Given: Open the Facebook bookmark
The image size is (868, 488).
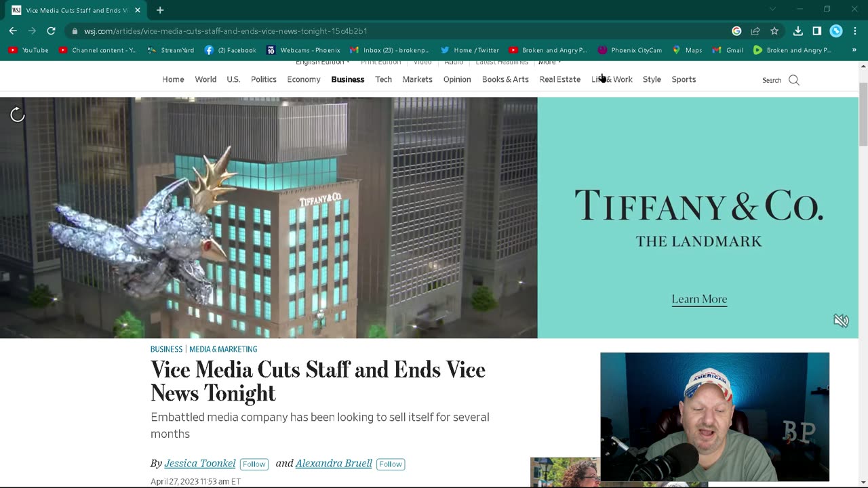Looking at the screenshot, I should pyautogui.click(x=231, y=50).
